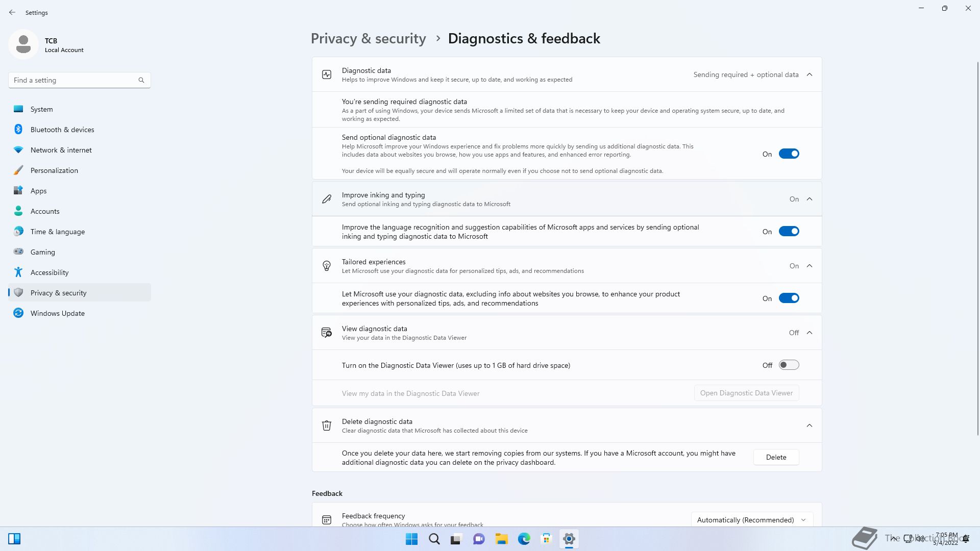The image size is (980, 551).
Task: Open taskbar Search
Action: click(x=434, y=539)
